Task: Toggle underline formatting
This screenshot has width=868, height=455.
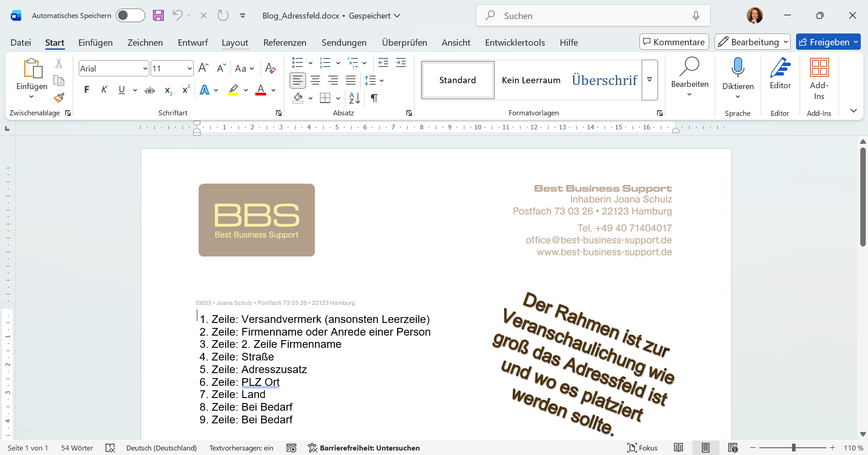Action: coord(121,90)
